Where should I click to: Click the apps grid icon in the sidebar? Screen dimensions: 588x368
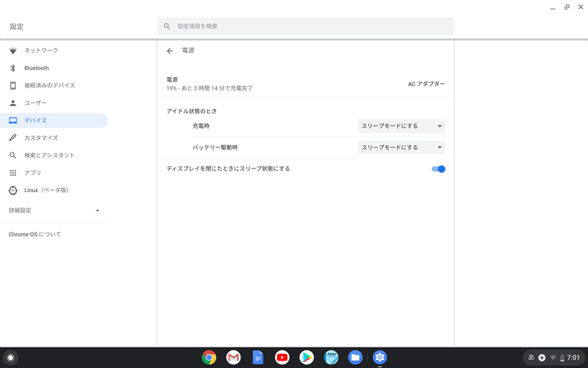tap(12, 173)
